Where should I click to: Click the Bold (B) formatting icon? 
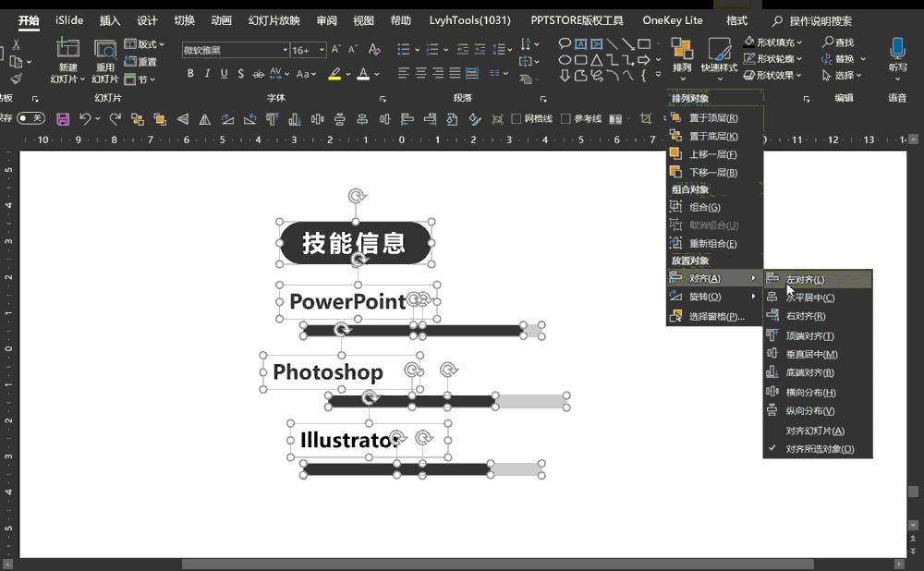pyautogui.click(x=190, y=74)
